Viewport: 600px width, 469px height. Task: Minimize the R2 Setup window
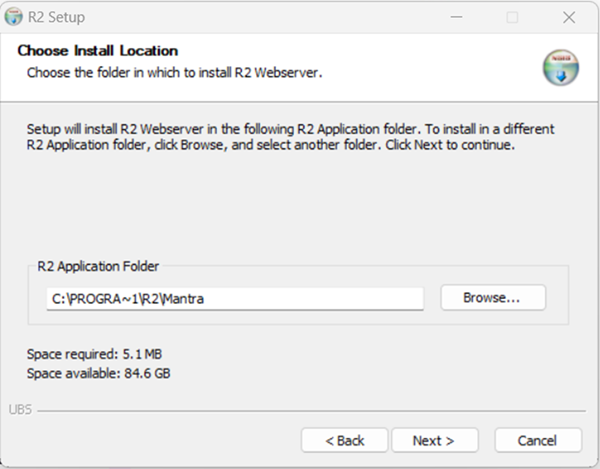455,17
